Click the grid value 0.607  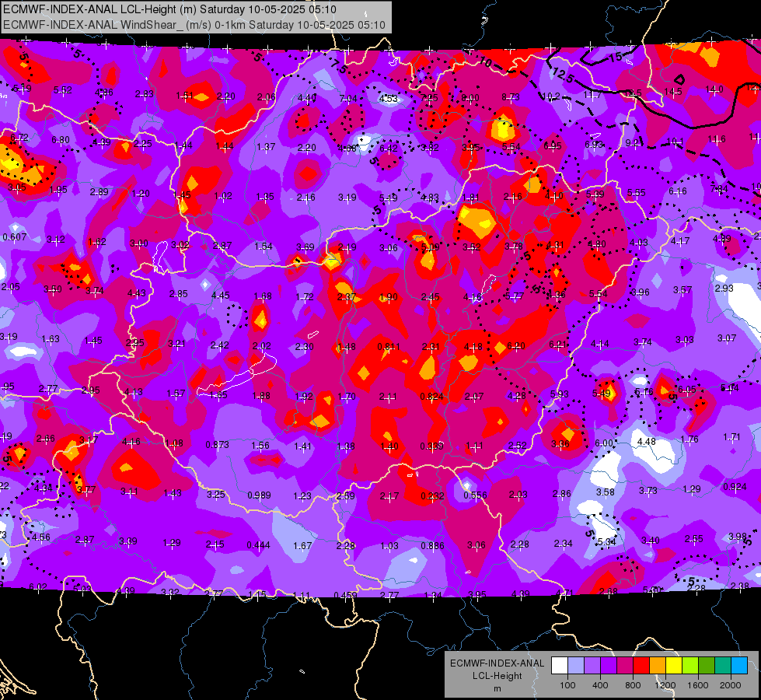point(15,237)
